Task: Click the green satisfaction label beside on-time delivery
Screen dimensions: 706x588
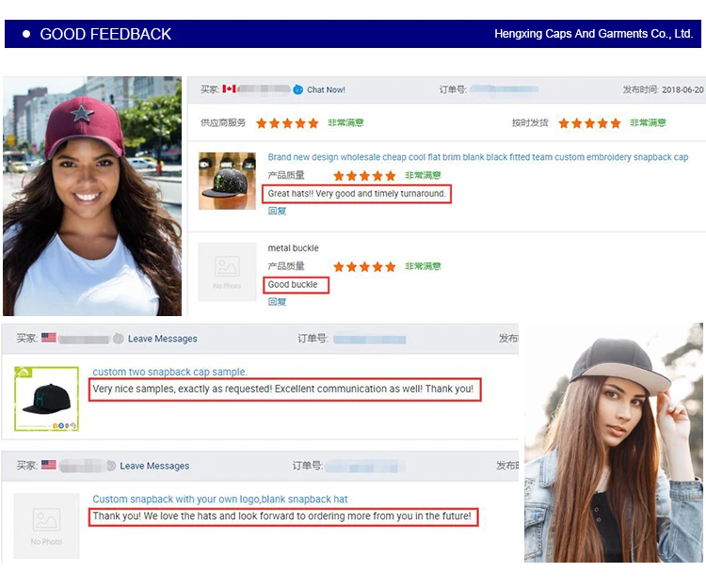Action: click(x=648, y=123)
